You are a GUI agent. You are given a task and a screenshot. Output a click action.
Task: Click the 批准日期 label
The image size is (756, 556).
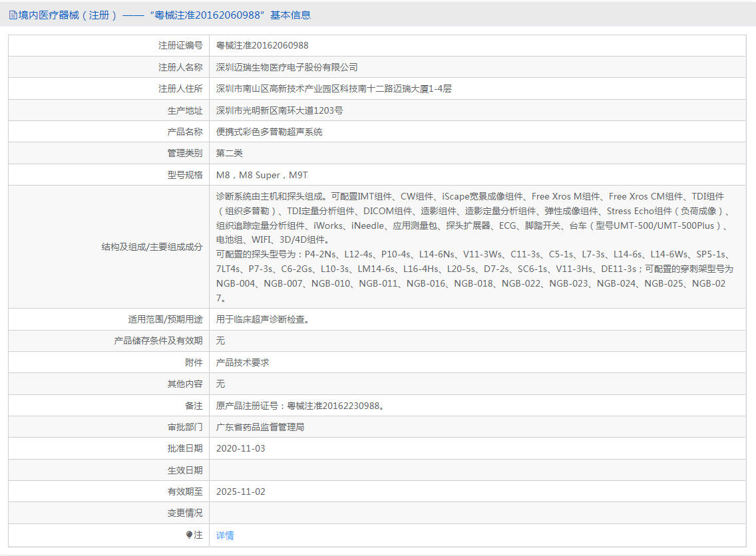[x=185, y=448]
